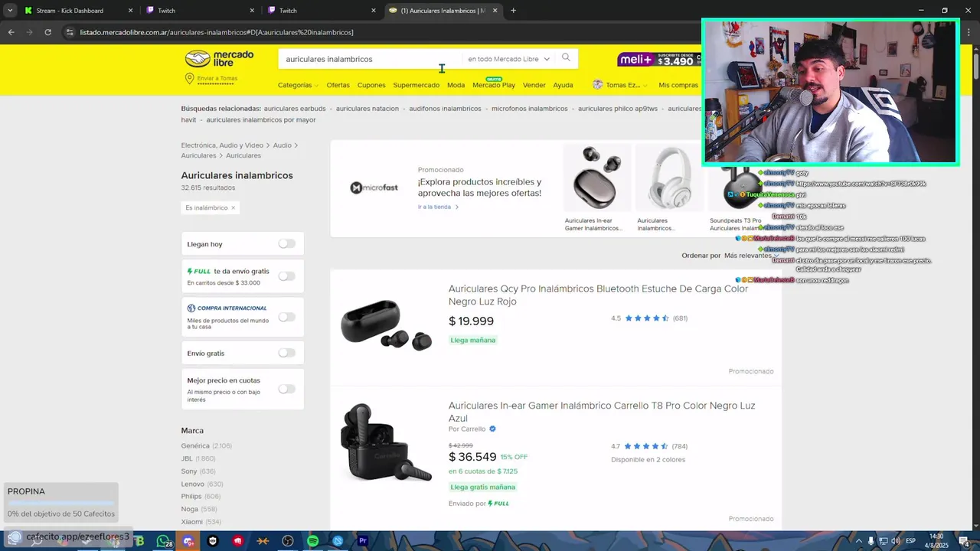Open the Cupones menu item
This screenshot has height=551, width=980.
tap(371, 85)
